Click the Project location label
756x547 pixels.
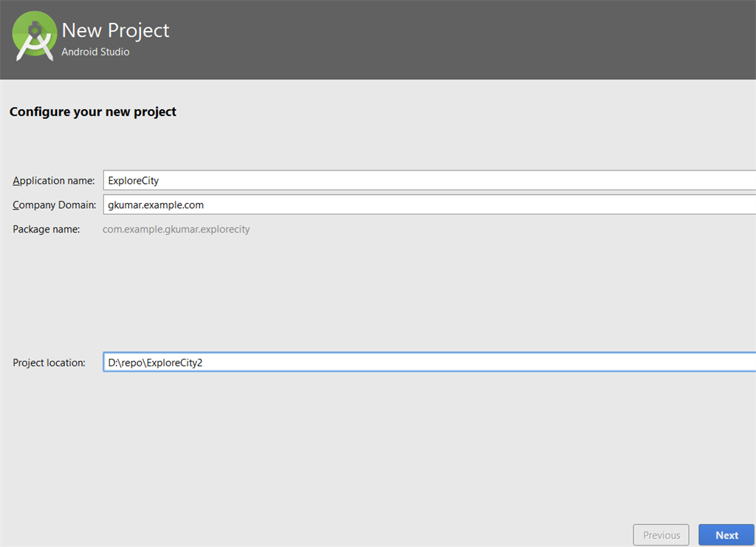[x=49, y=362]
